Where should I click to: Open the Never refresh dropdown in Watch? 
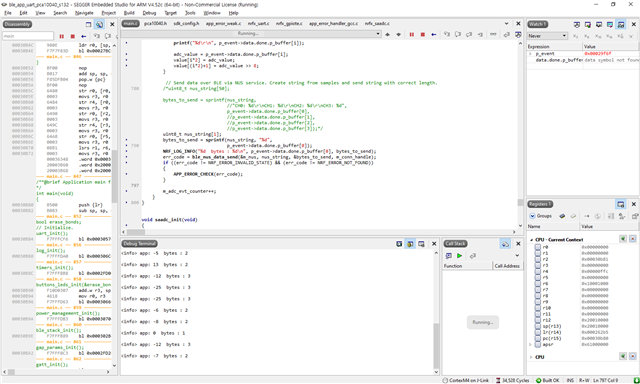coord(547,36)
